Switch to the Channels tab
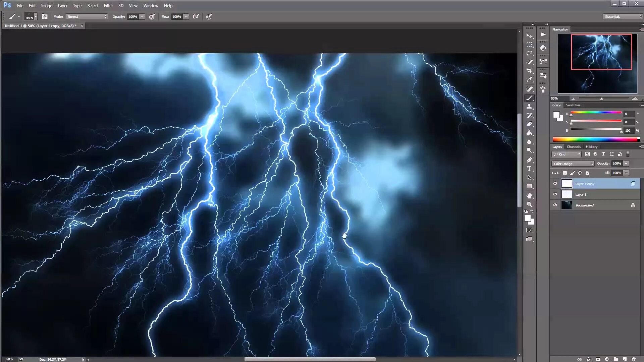The image size is (644, 362). click(574, 146)
